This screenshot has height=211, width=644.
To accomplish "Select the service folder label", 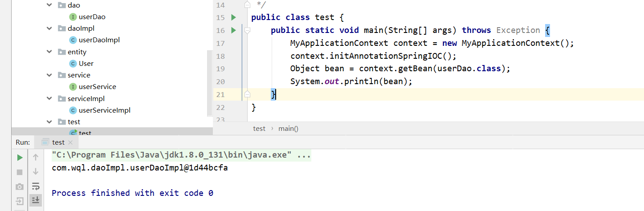I will pyautogui.click(x=79, y=75).
